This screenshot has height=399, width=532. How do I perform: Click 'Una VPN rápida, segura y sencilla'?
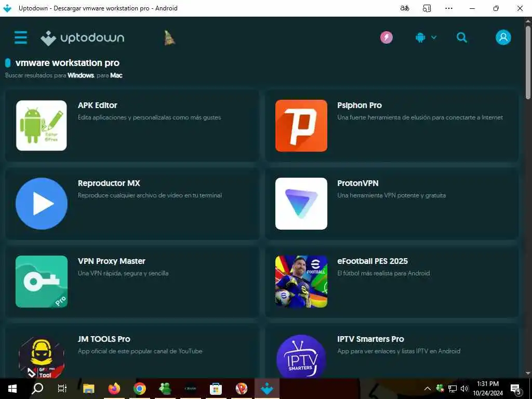[123, 273]
